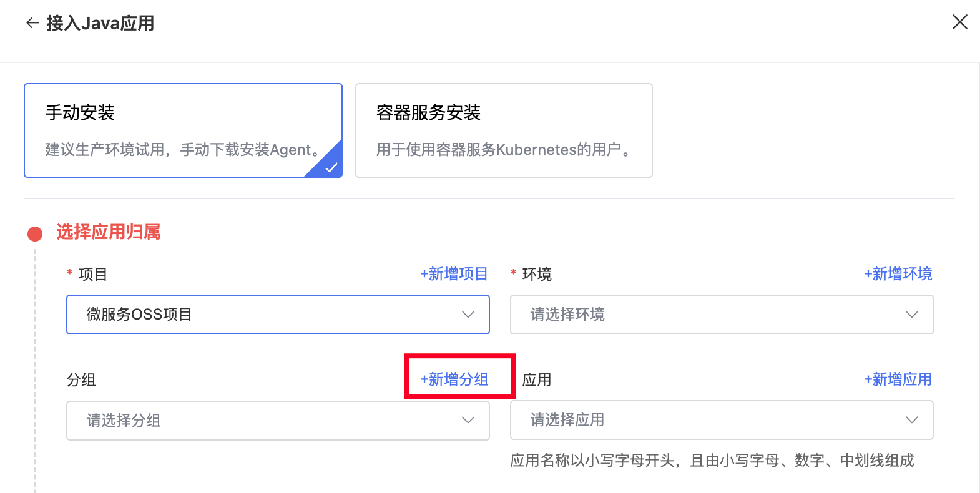The width and height of the screenshot is (980, 493).
Task: Expand the 请选择环境 dropdown
Action: click(722, 315)
